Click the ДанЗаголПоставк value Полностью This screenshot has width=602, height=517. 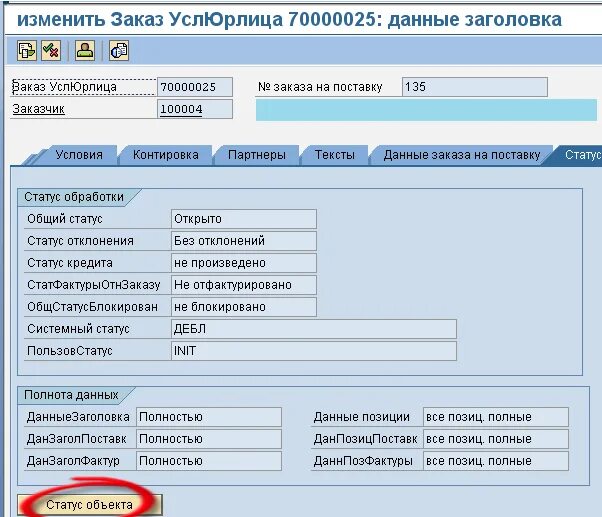(x=209, y=439)
